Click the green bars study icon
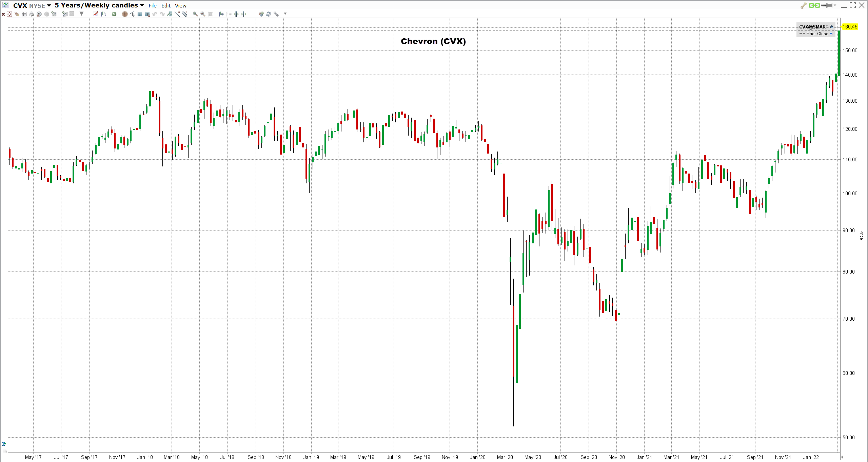Screen dimensions: 868x462 click(x=170, y=14)
